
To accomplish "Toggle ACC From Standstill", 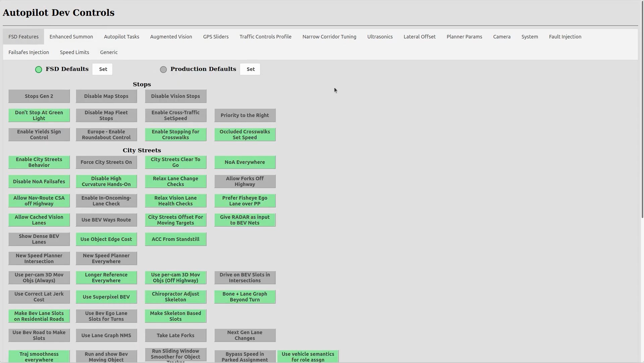I will pos(175,239).
